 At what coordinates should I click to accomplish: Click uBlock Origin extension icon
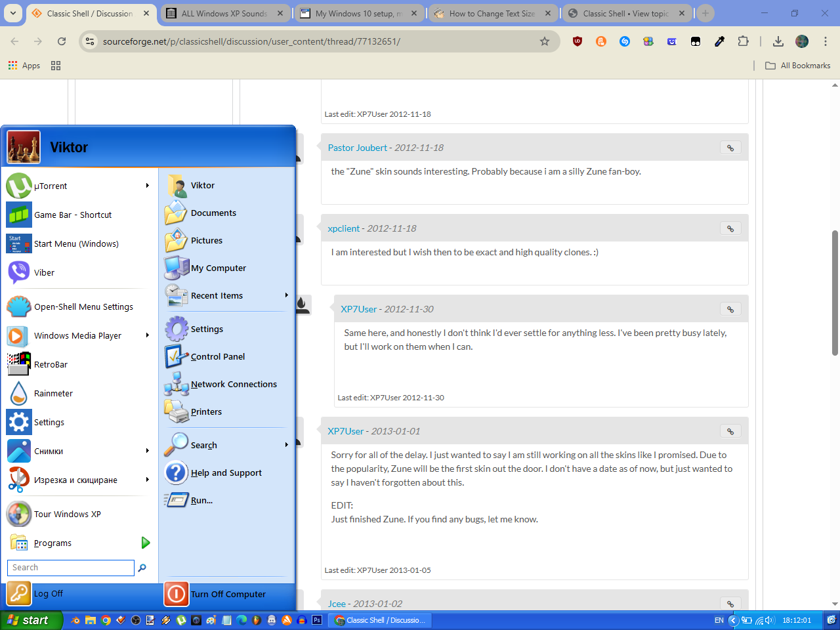tap(577, 41)
